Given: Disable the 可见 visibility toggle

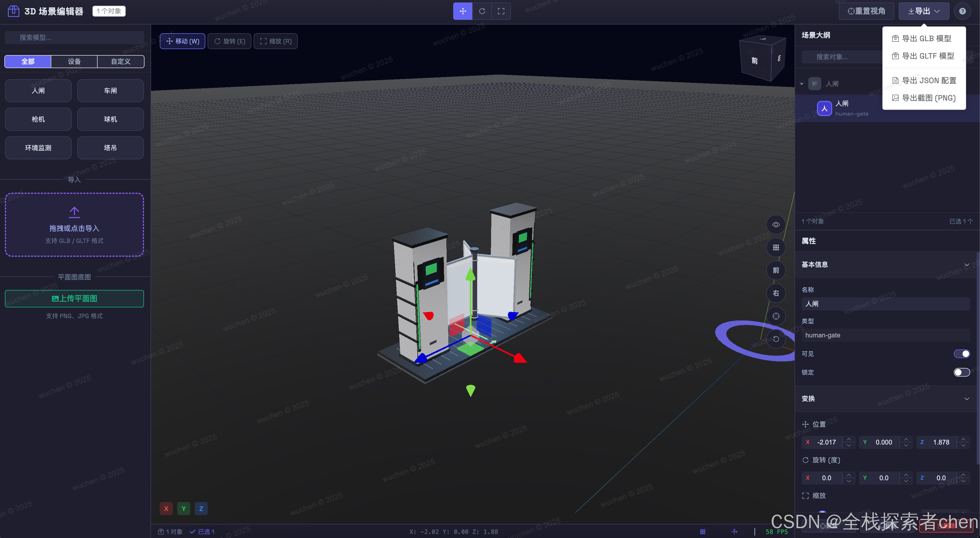Looking at the screenshot, I should click(962, 353).
